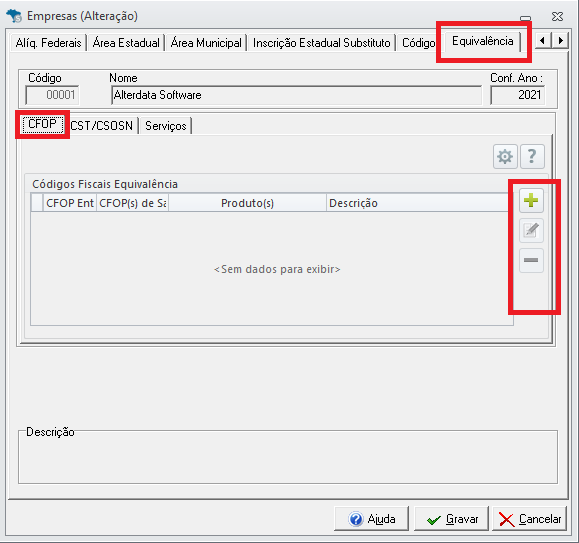Open the CST/CSOSN sub-tab

click(102, 126)
